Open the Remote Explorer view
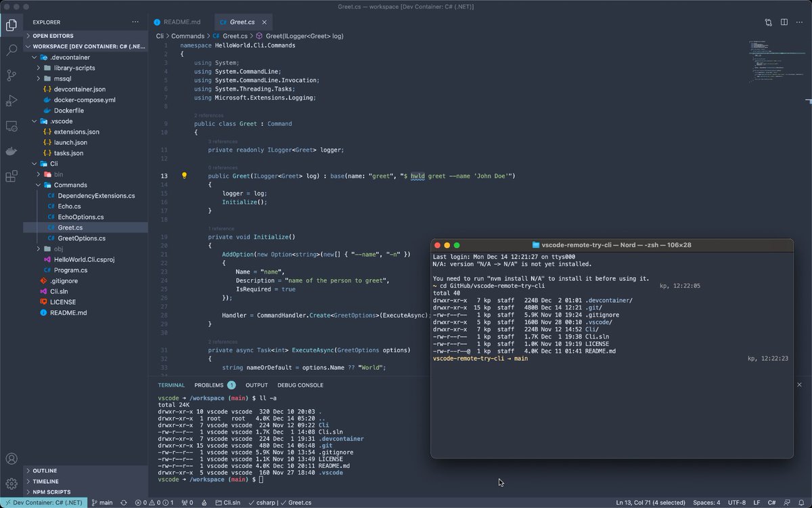The width and height of the screenshot is (812, 508). [12, 126]
